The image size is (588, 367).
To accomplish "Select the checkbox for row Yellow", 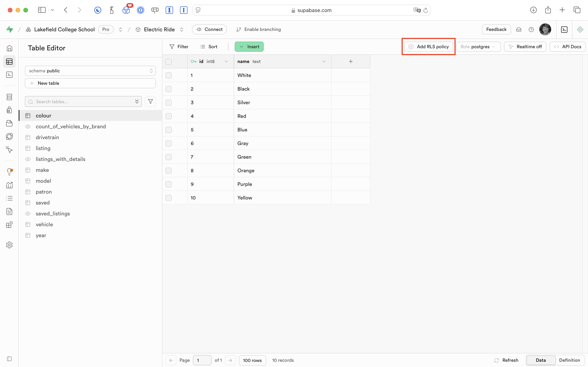I will [x=168, y=198].
